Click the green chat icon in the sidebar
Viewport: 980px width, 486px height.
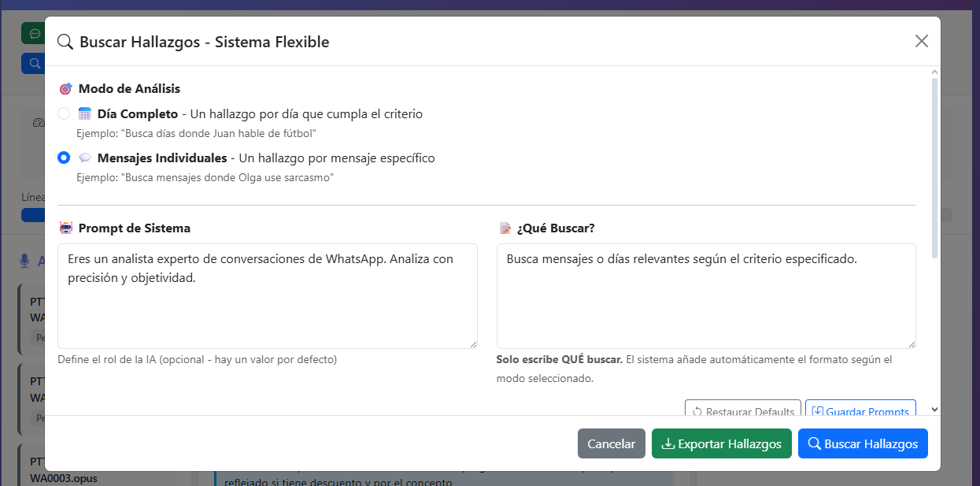coord(33,33)
